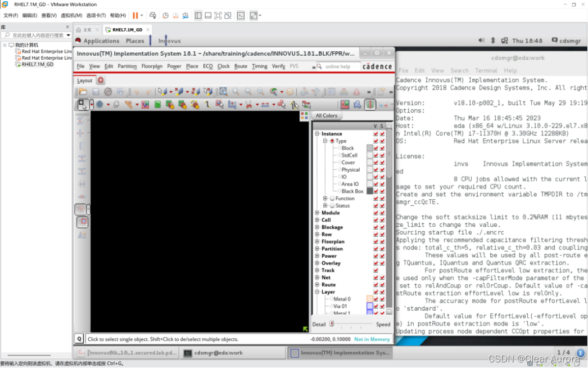Toggle Track visibility checkbox

pyautogui.click(x=376, y=270)
